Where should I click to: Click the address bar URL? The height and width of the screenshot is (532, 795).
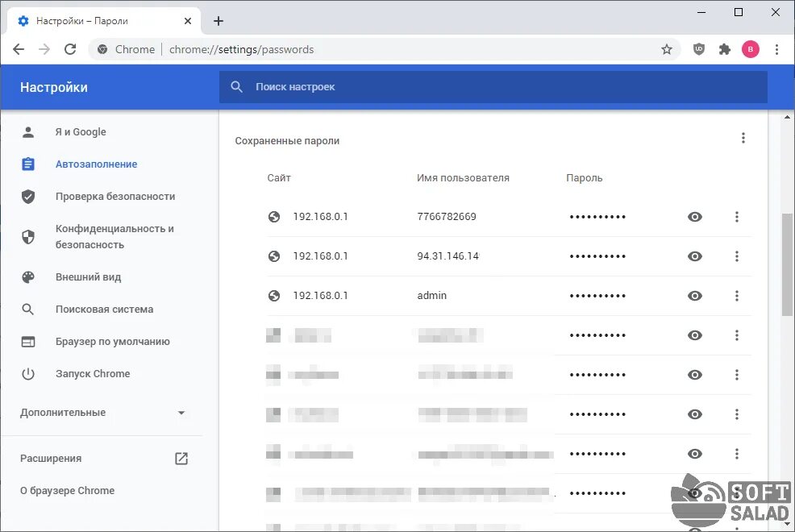tap(241, 50)
